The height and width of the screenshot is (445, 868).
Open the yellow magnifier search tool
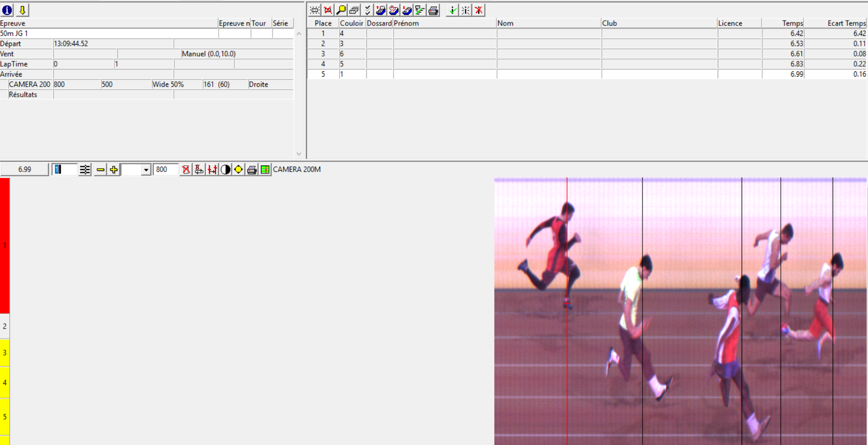click(341, 10)
